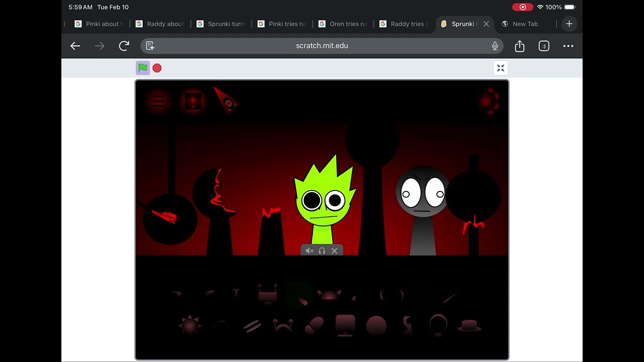Open reader view icon in address bar
Image resolution: width=644 pixels, height=362 pixels.
(x=150, y=46)
